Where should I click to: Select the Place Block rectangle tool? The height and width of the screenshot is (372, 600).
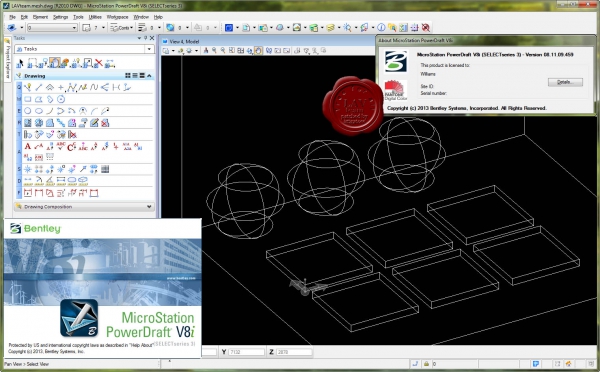click(x=28, y=99)
